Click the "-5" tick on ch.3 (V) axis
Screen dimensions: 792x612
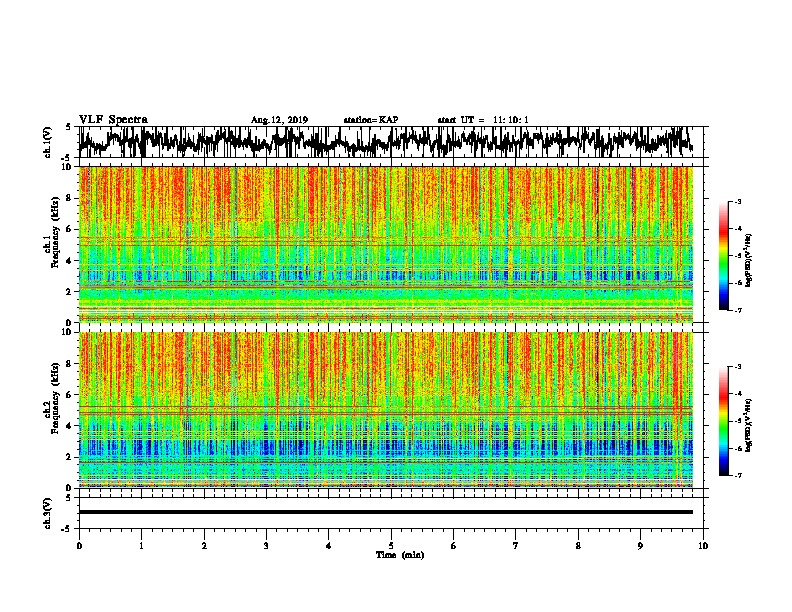coord(68,529)
